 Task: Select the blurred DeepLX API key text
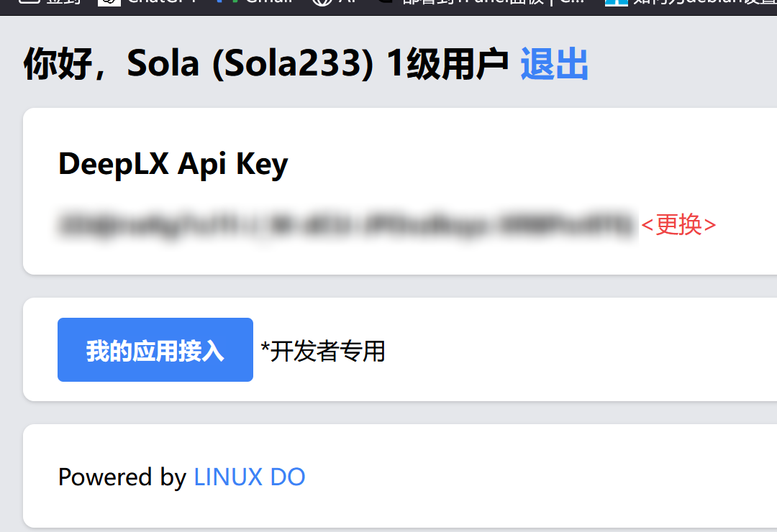point(347,224)
